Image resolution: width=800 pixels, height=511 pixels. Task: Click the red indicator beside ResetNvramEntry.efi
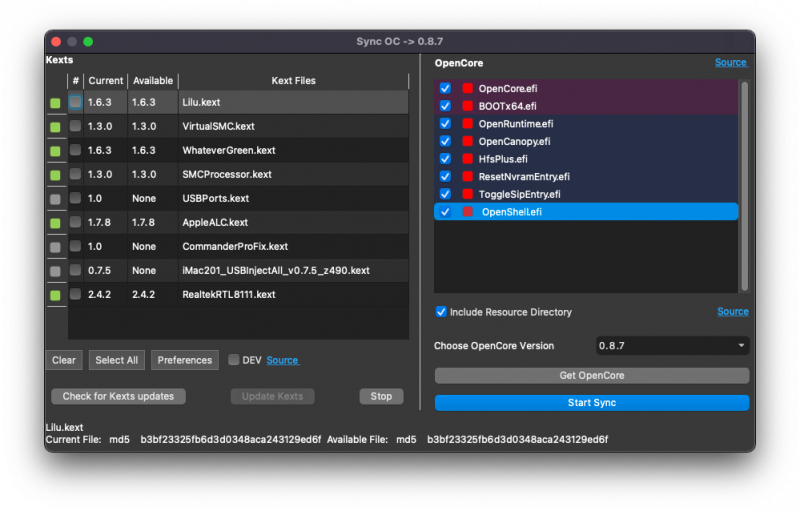[467, 176]
